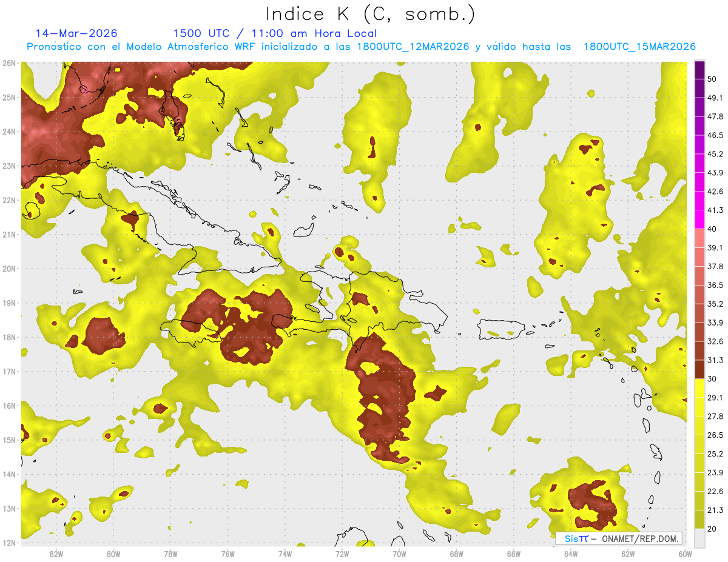The image size is (728, 562).
Task: Click the "46.5" colorbar value
Action: coord(715,135)
